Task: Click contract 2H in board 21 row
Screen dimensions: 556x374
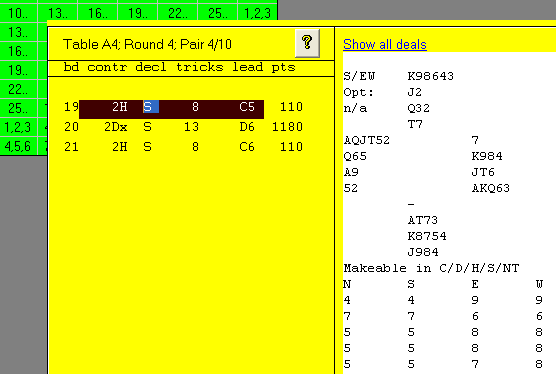Action: tap(120, 147)
